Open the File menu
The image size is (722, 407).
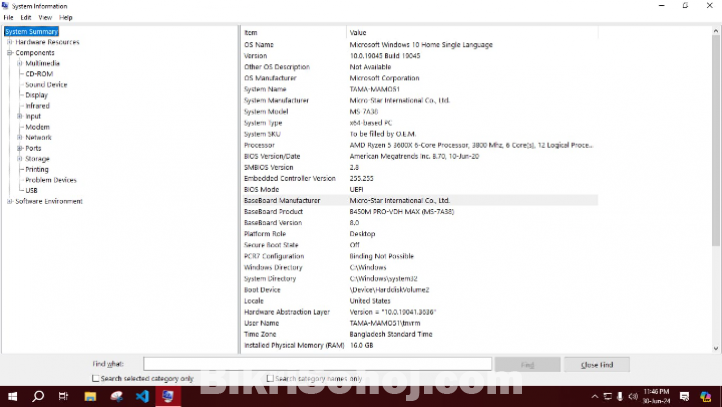8,17
